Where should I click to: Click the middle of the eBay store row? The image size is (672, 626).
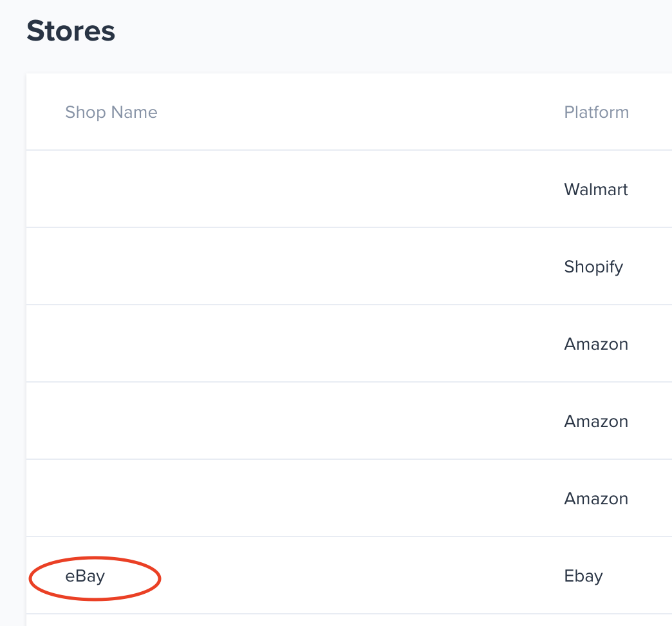tap(350, 575)
